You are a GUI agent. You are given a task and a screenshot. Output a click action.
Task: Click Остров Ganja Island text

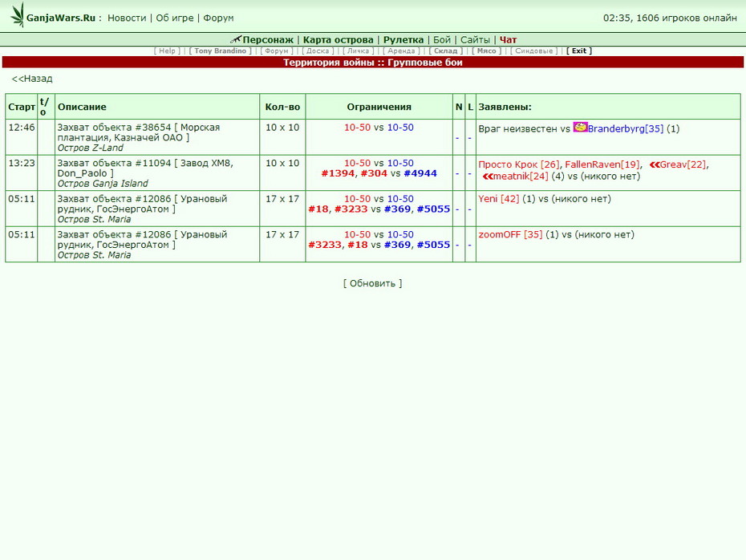(103, 184)
